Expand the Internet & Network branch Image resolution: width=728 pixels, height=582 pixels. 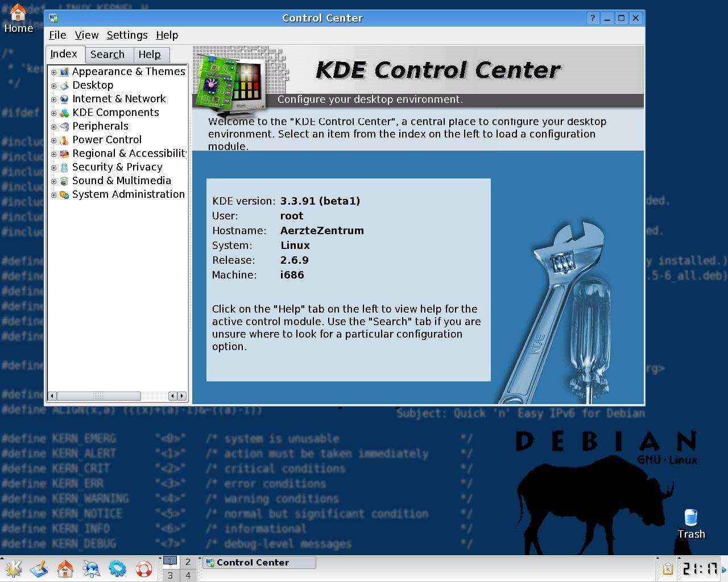[53, 99]
